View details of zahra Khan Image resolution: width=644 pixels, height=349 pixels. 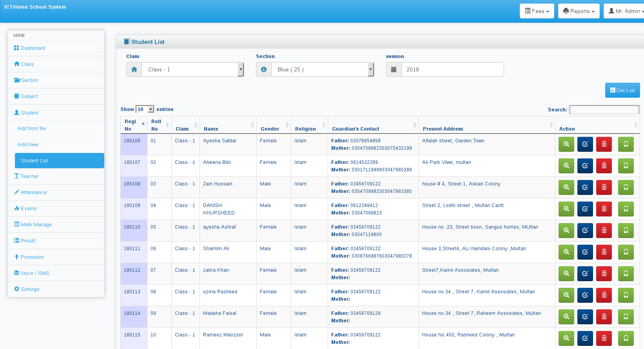tap(566, 274)
